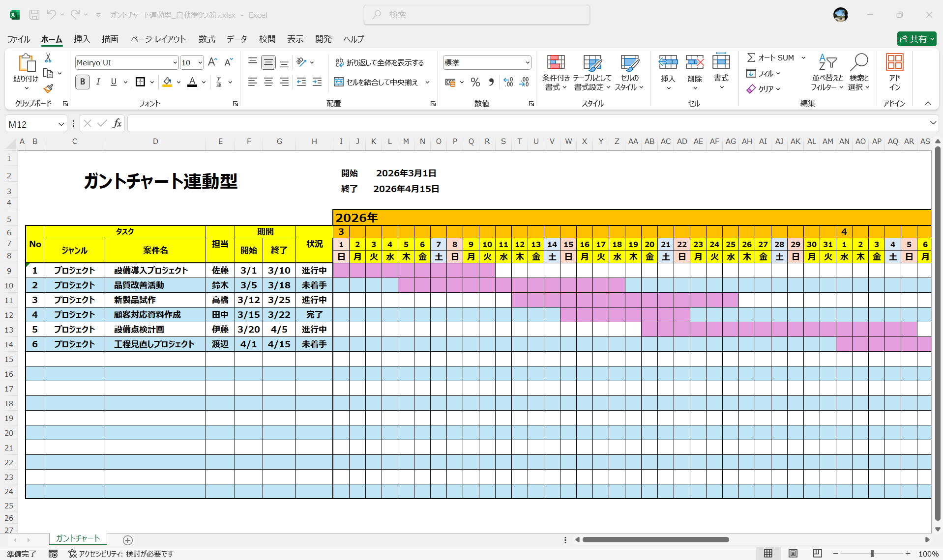Open the 条件付き書式 (Conditional Formatting) icon
This screenshot has height=560, width=943.
(x=556, y=71)
